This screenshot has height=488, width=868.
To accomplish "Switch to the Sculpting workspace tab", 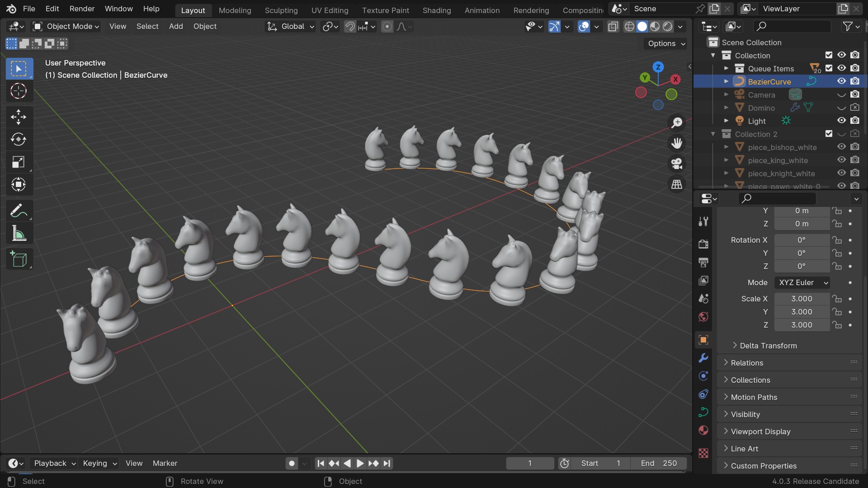I will (x=281, y=10).
